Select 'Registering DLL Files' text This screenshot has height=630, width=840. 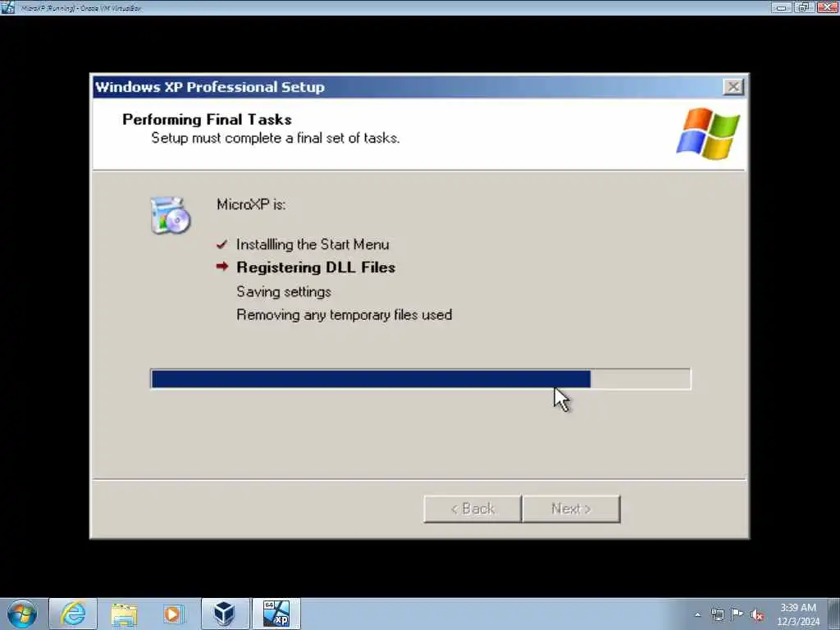pos(316,267)
